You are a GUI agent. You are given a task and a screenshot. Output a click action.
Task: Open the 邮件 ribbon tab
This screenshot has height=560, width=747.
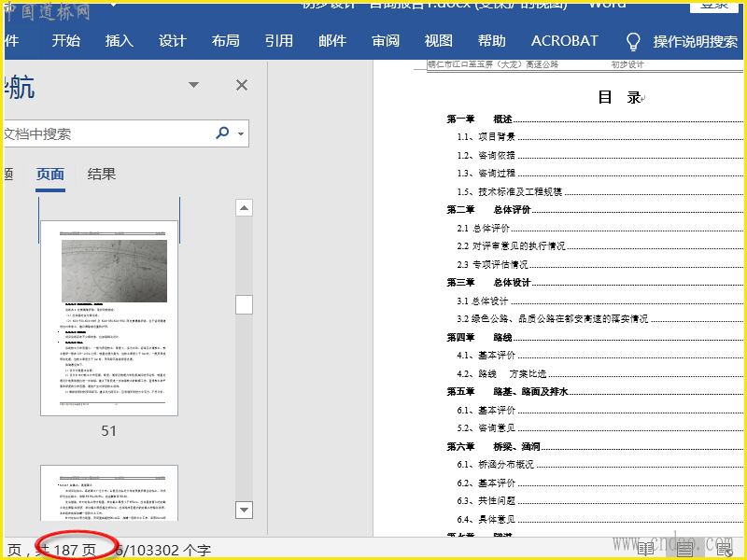point(332,41)
